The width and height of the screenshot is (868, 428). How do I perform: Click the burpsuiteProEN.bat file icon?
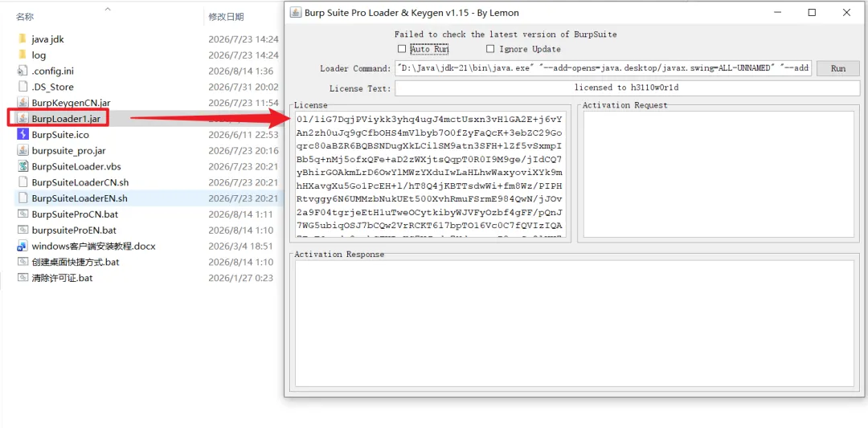point(23,230)
